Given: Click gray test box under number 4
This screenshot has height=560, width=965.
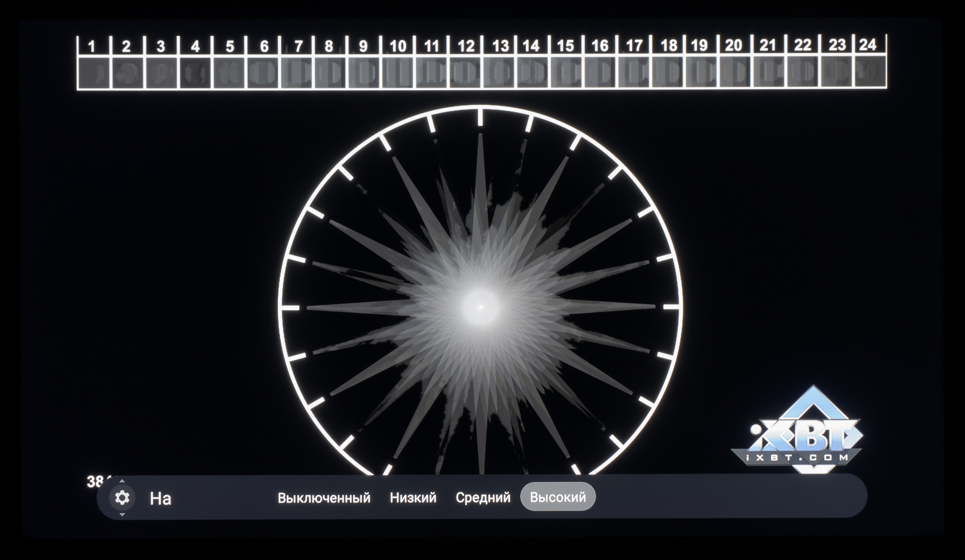Looking at the screenshot, I should pyautogui.click(x=195, y=73).
